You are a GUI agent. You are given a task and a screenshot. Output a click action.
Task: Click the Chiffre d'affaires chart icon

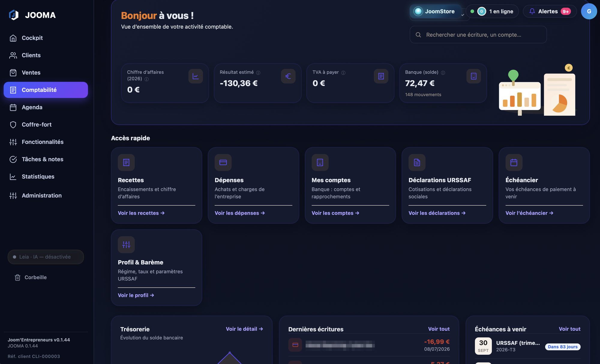(196, 76)
